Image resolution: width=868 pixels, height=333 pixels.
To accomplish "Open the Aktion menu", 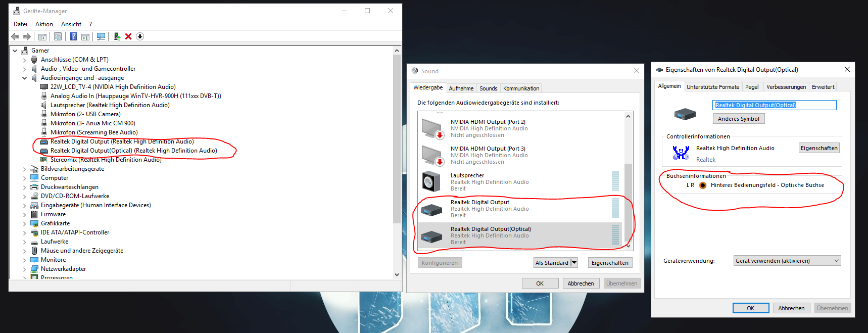I will point(44,24).
